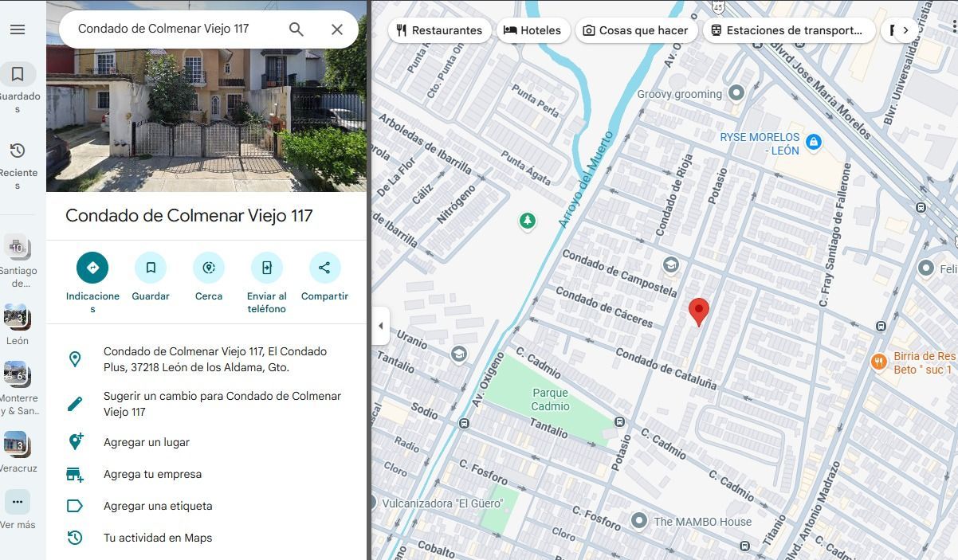Choose Cosas que hacer chip
Viewport: 958px width, 560px height.
tap(636, 30)
